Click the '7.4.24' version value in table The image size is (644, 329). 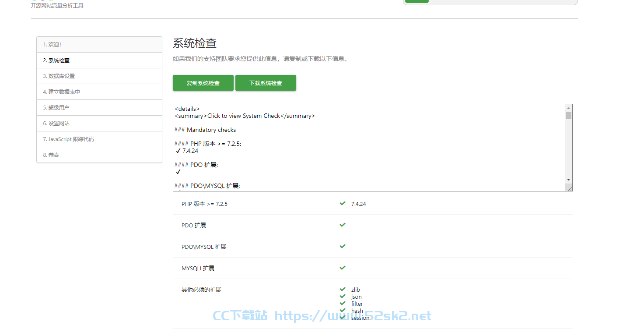click(x=359, y=204)
